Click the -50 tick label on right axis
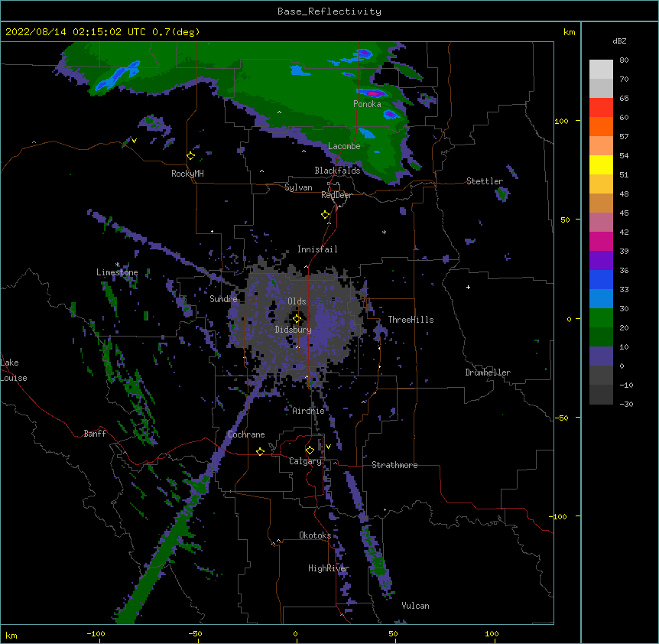The image size is (659, 644). [561, 418]
